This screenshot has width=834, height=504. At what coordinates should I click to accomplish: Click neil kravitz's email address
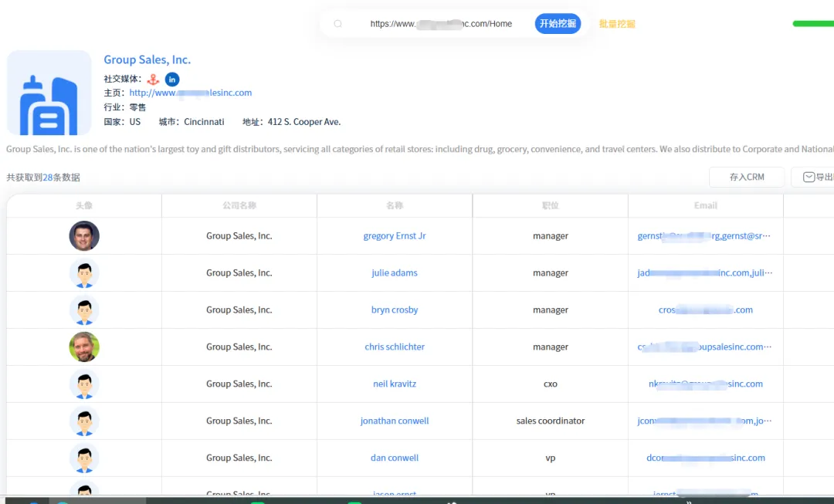706,384
